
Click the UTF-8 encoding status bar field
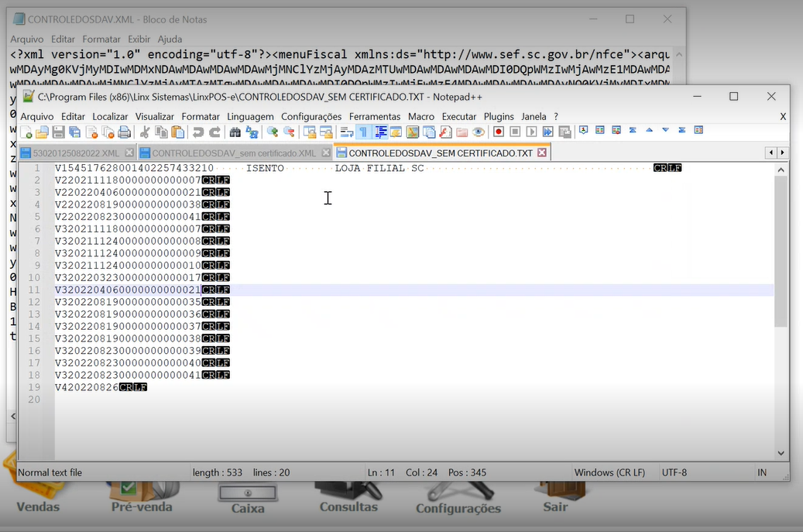tap(674, 472)
